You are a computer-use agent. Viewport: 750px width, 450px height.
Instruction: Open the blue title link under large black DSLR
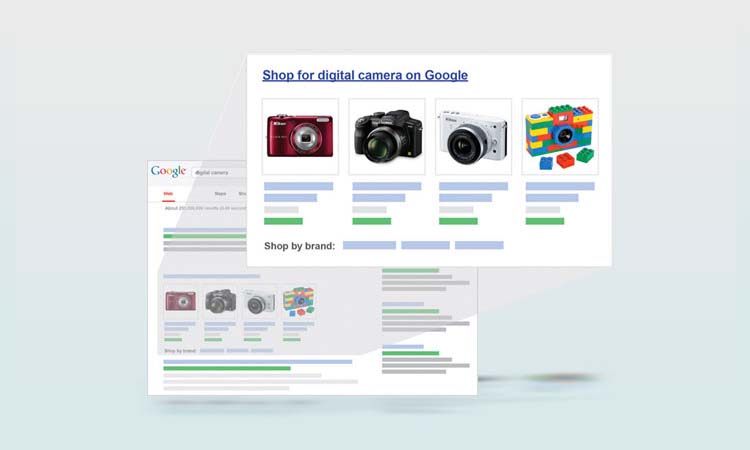point(385,186)
